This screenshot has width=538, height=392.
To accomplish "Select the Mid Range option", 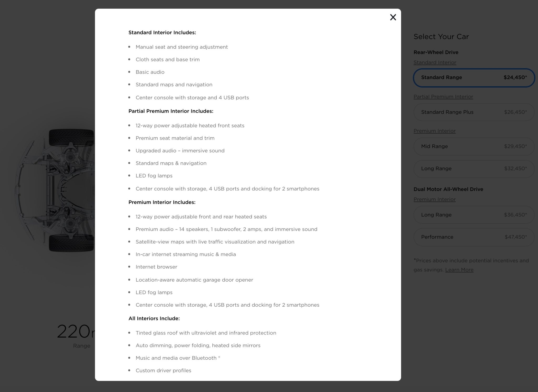I will (474, 146).
